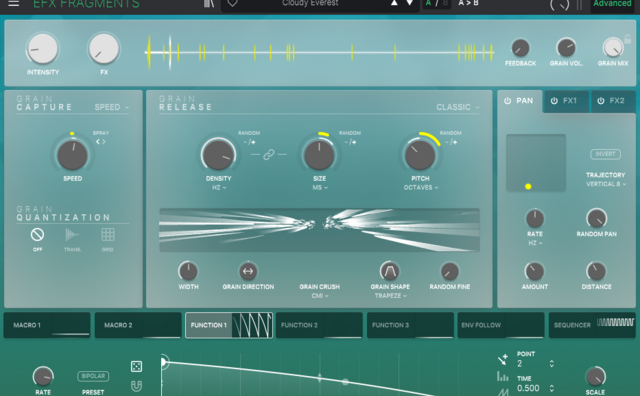The width and height of the screenshot is (640, 396).
Task: Open the Classic release mode dropdown
Action: click(458, 107)
